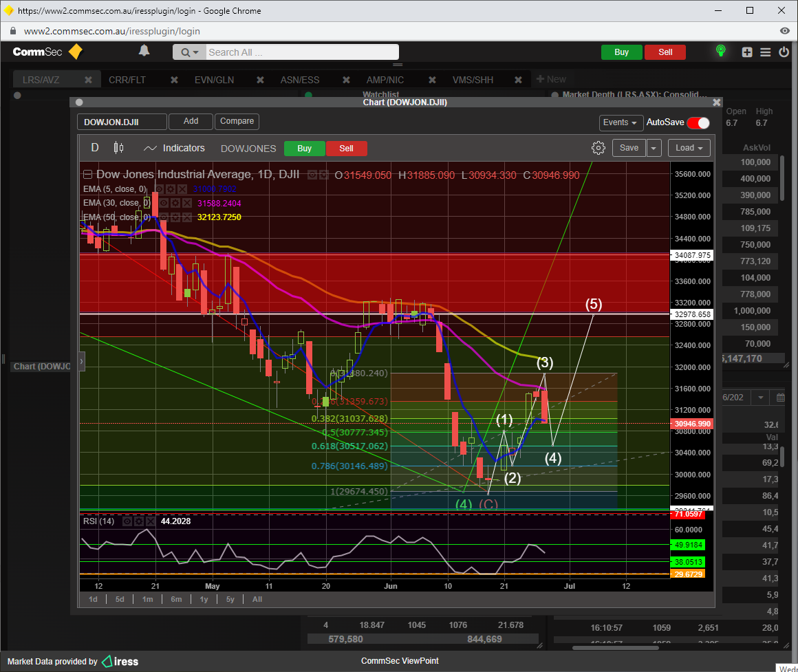Click the power logout icon
The height and width of the screenshot is (672, 798).
pyautogui.click(x=784, y=52)
